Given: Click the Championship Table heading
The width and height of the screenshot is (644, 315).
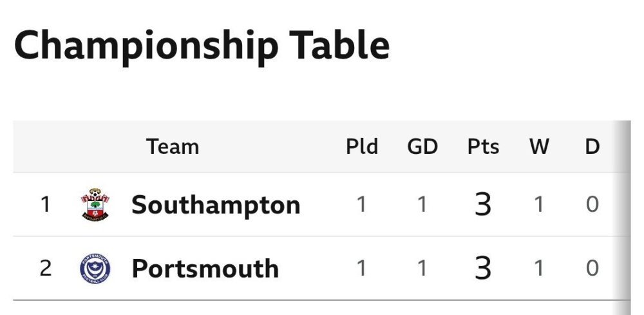Looking at the screenshot, I should 202,46.
